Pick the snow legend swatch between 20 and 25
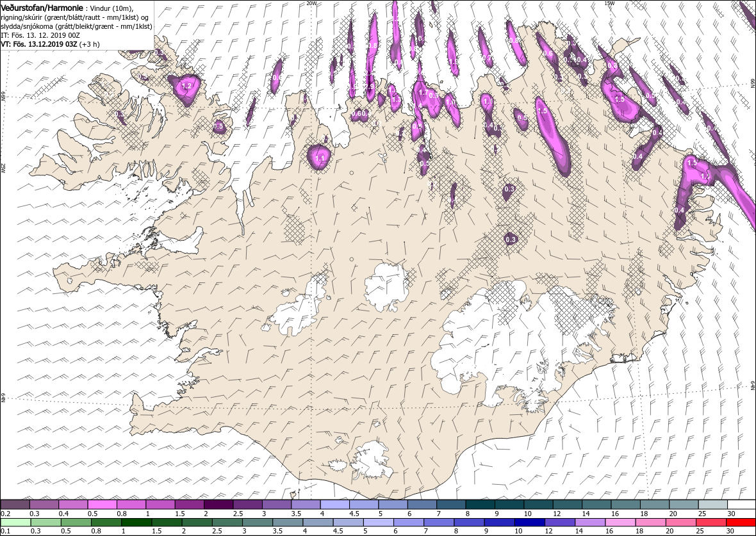Image resolution: width=756 pixels, height=536 pixels. coord(683,504)
